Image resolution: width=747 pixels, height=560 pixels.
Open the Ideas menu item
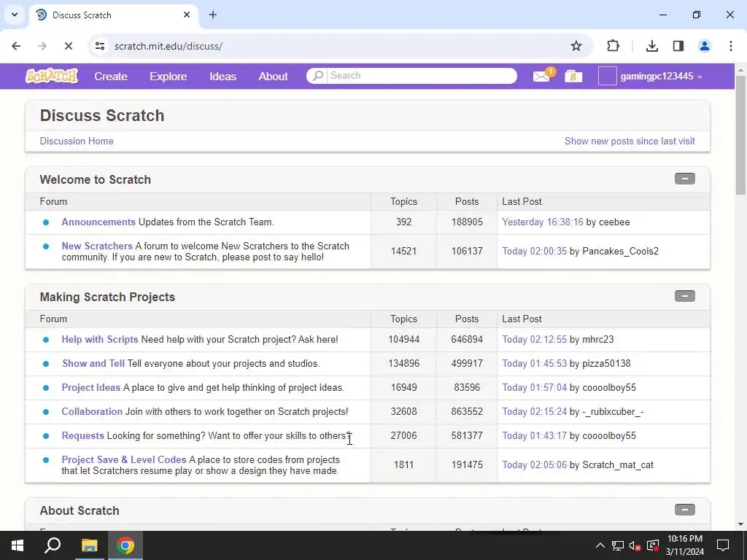pos(222,76)
